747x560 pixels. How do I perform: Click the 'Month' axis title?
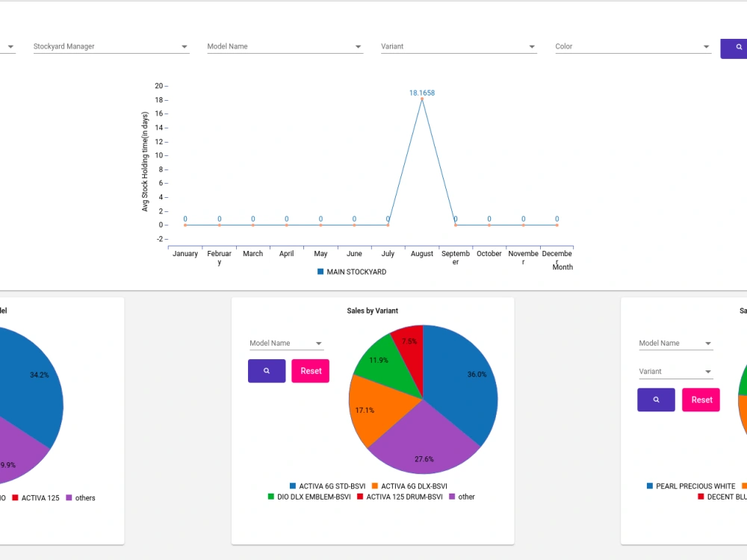tap(562, 267)
